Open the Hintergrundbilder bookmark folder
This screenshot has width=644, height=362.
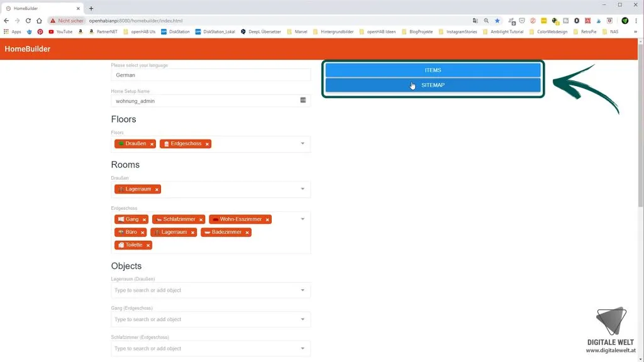pos(333,31)
